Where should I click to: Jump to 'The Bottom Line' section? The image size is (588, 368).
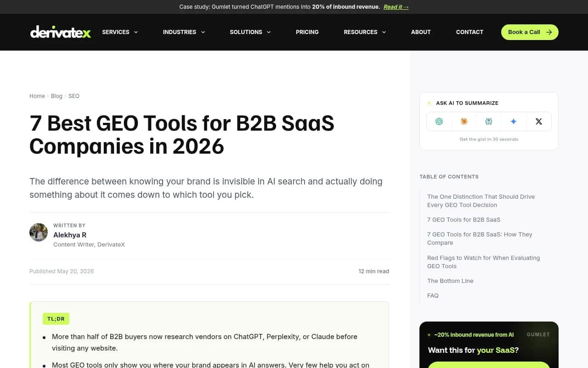coord(450,281)
